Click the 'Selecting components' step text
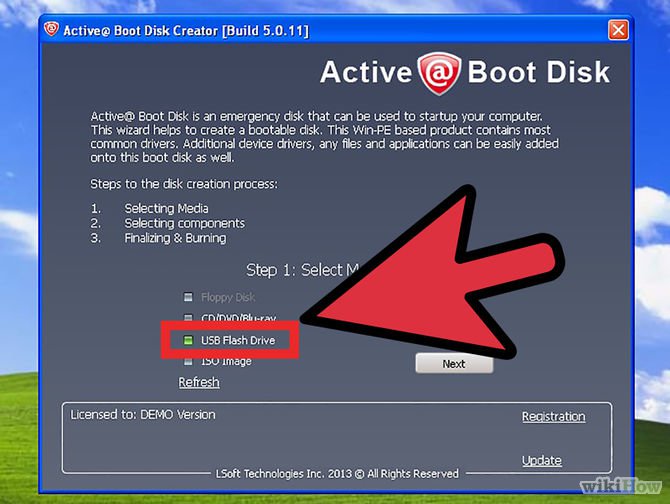Screen dimensions: 670x504 pyautogui.click(x=185, y=223)
